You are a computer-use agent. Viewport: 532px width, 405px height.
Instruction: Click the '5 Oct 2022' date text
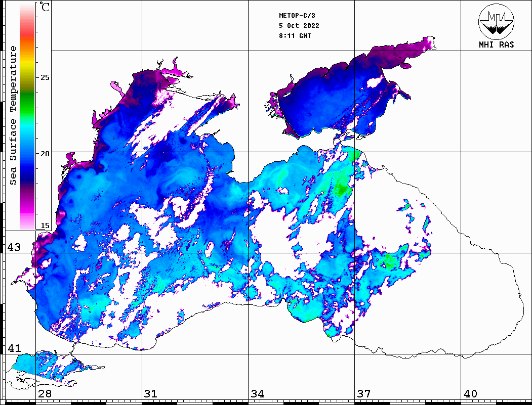tap(299, 26)
